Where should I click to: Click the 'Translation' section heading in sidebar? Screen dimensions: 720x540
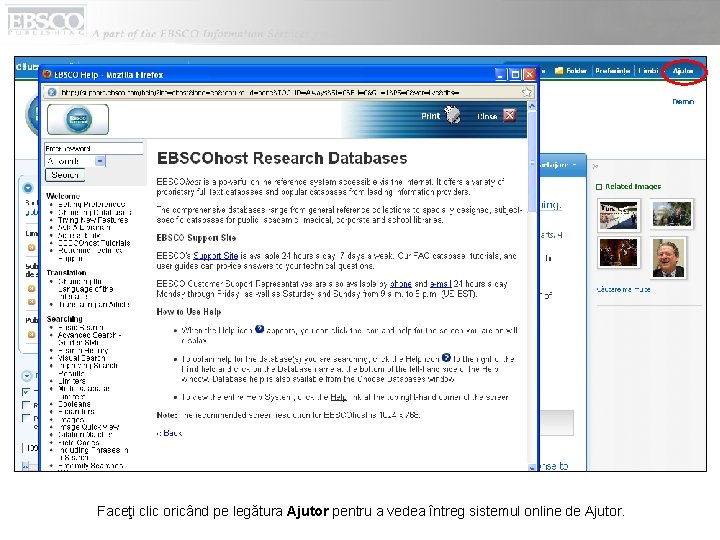(66, 272)
